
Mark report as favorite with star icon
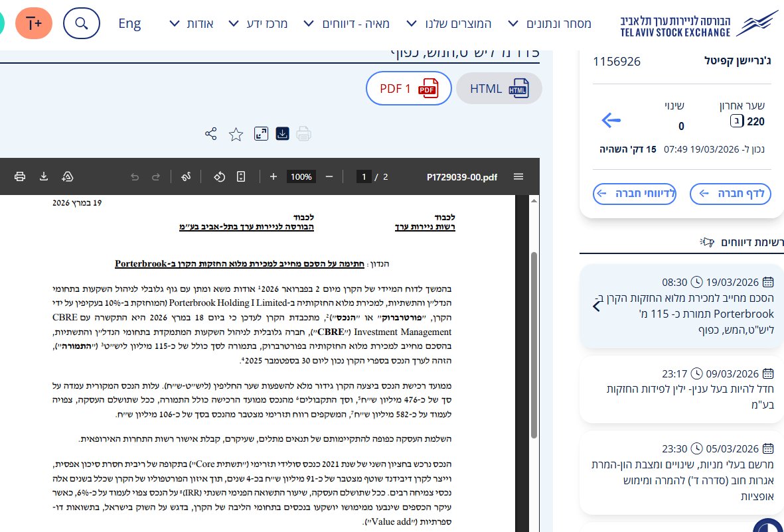click(x=236, y=134)
